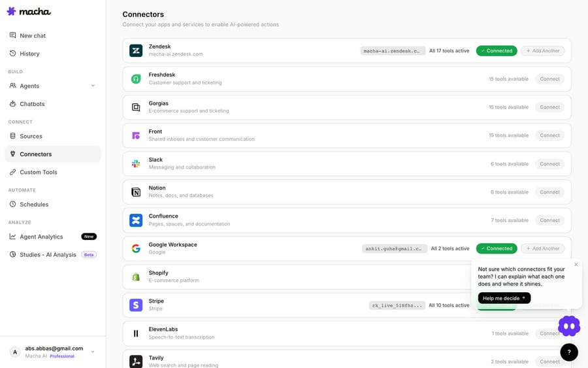This screenshot has height=368, width=588.
Task: Click Add Another for Google Workspace
Action: click(x=542, y=248)
